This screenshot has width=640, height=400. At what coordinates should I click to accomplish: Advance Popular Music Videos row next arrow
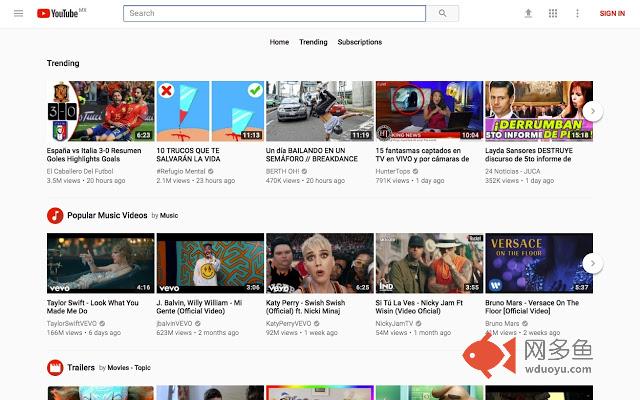(593, 264)
